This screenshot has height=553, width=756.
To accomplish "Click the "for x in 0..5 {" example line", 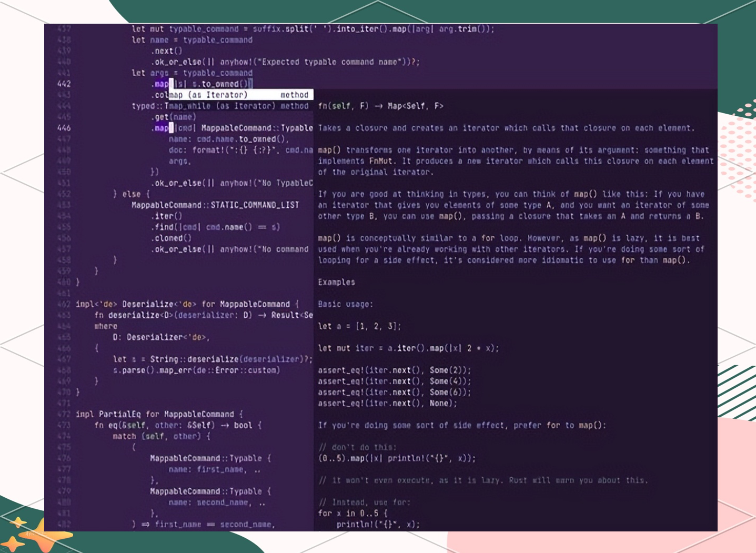I will pos(352,513).
